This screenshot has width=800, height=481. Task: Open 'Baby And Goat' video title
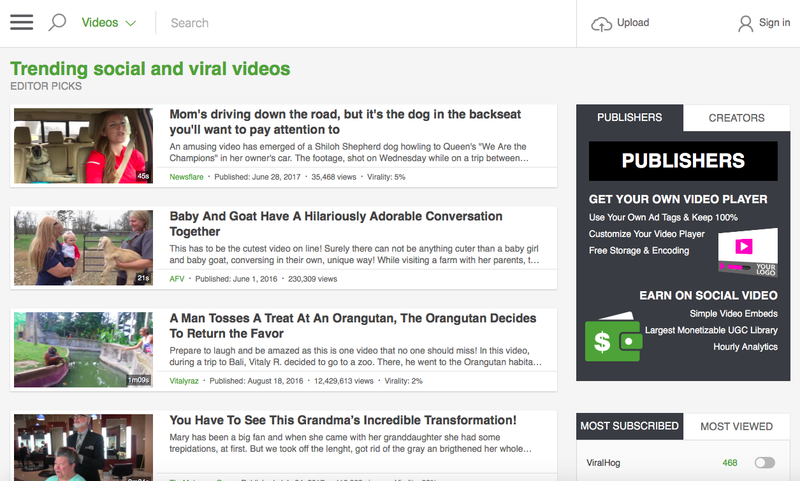[336, 224]
